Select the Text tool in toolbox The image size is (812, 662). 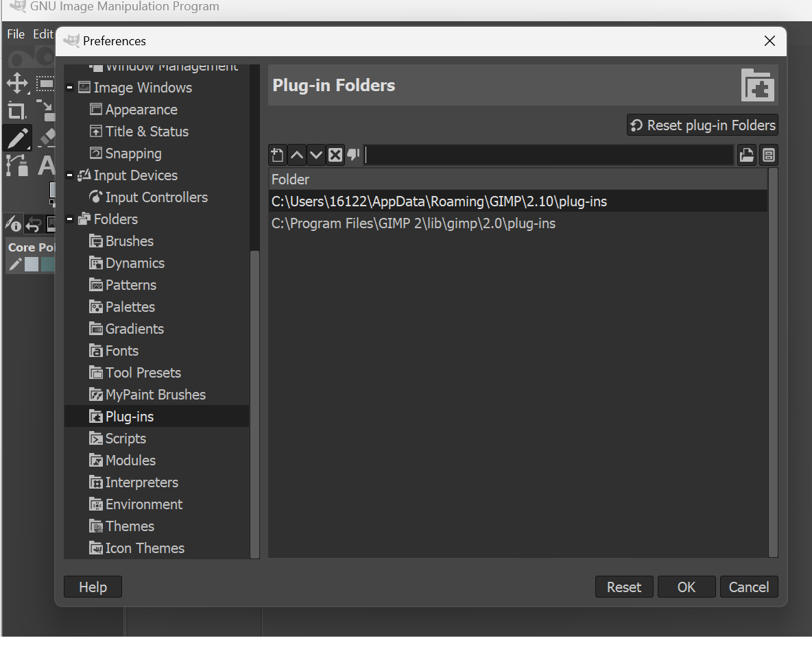pos(45,166)
